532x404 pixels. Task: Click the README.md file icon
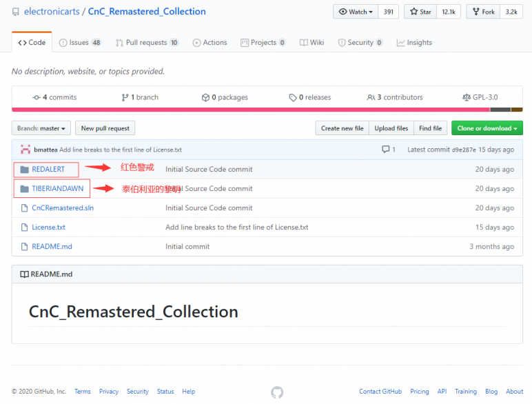click(x=24, y=247)
